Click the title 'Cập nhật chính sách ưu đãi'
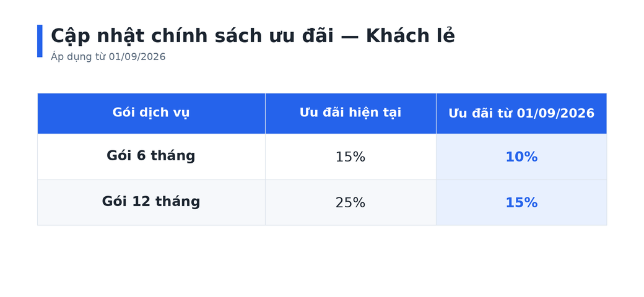The height and width of the screenshot is (297, 644). pyautogui.click(x=192, y=36)
